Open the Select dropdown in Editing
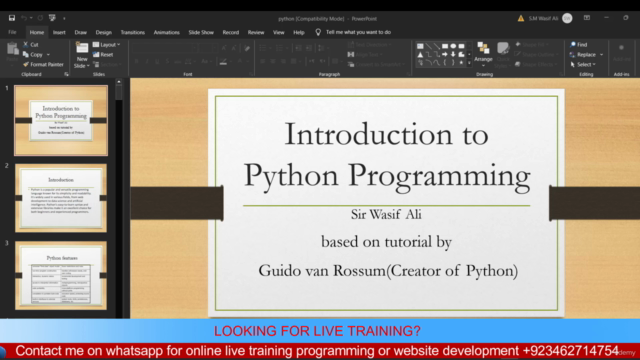The width and height of the screenshot is (640, 360). point(583,64)
